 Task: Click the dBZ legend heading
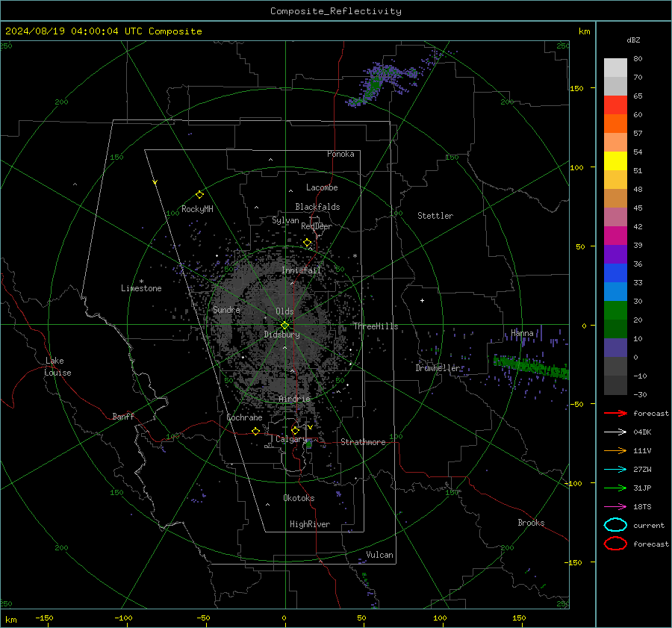tap(633, 40)
